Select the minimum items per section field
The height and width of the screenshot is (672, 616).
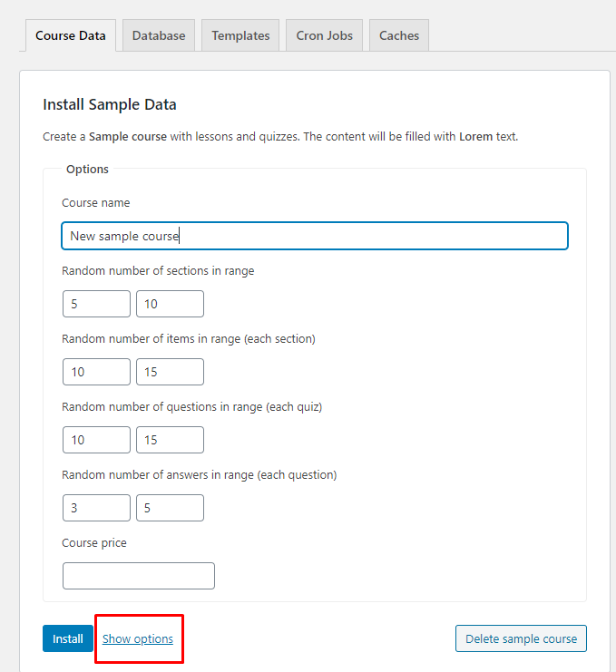(x=96, y=372)
